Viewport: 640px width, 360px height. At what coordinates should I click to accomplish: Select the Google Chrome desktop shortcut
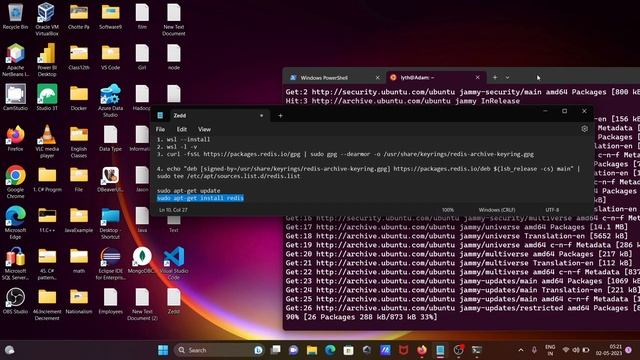tap(16, 182)
